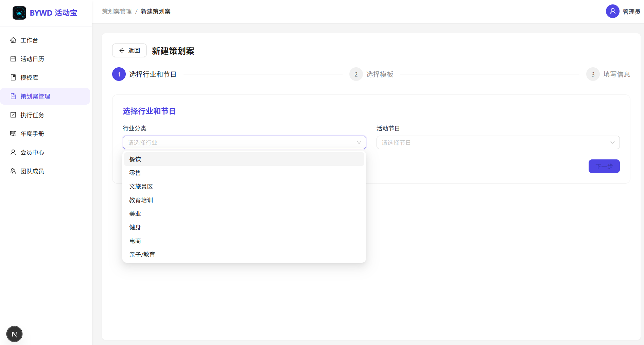Click the 下一步 button

[604, 166]
